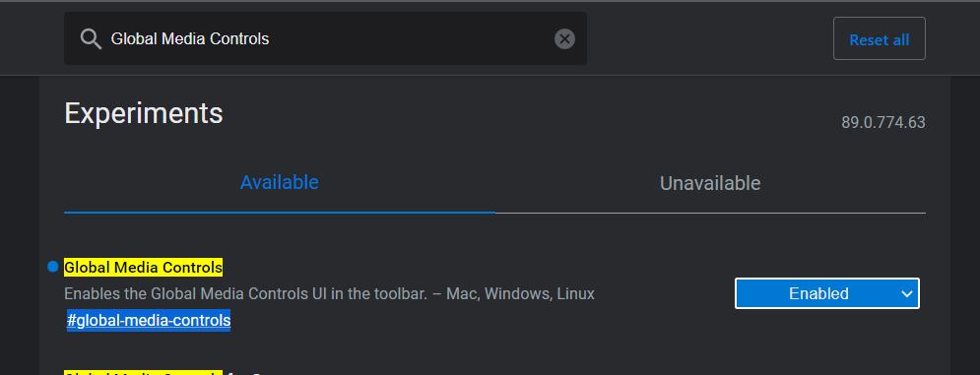
Task: Select the highlighted Global Media Controls flag title
Action: pyautogui.click(x=143, y=268)
